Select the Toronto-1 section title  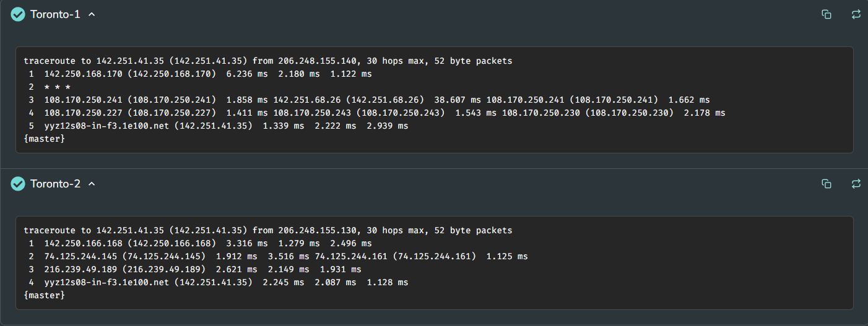point(55,14)
